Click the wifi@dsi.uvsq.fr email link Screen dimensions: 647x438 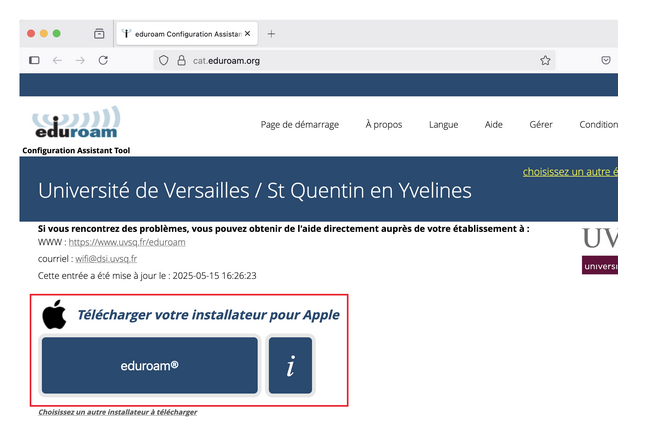(106, 259)
